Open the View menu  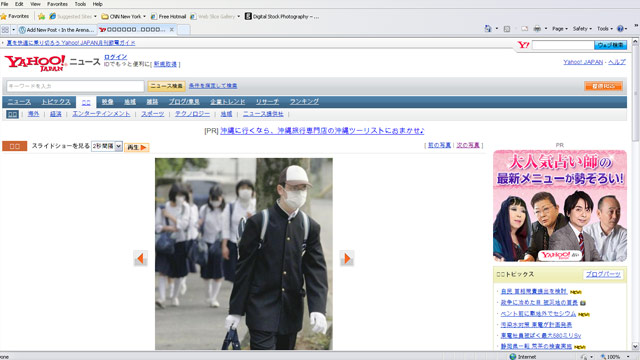pyautogui.click(x=35, y=4)
